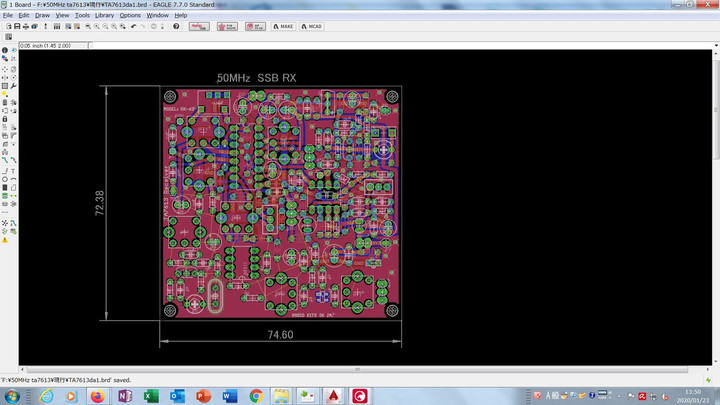Click the command line input field
Viewport: 720px width, 405px height.
pyautogui.click(x=400, y=45)
